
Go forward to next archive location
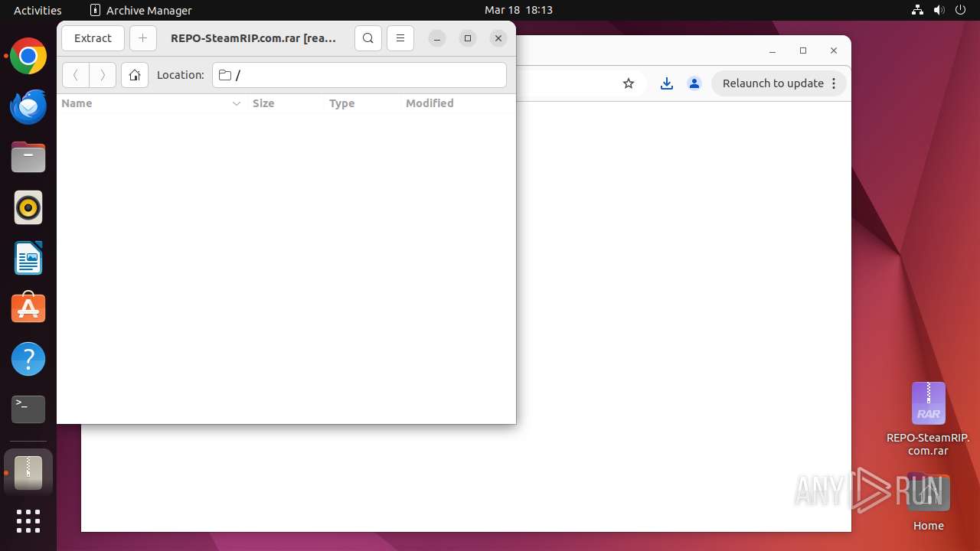click(x=103, y=75)
